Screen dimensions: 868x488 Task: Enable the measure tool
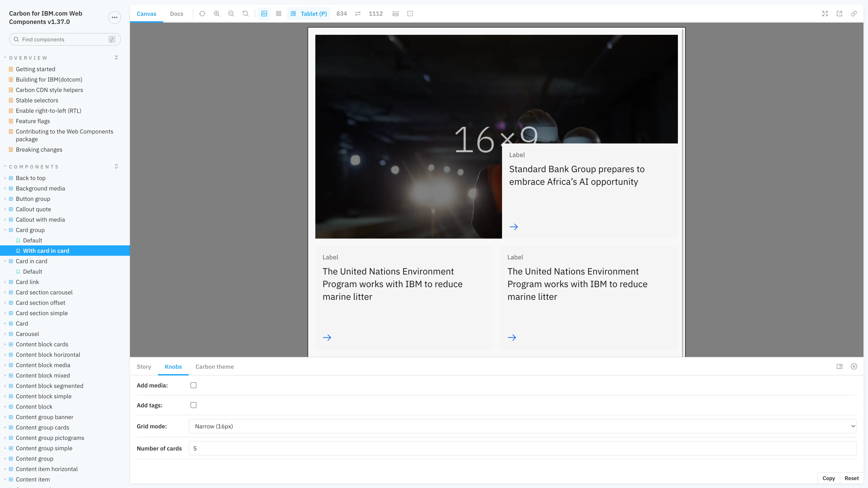[396, 14]
